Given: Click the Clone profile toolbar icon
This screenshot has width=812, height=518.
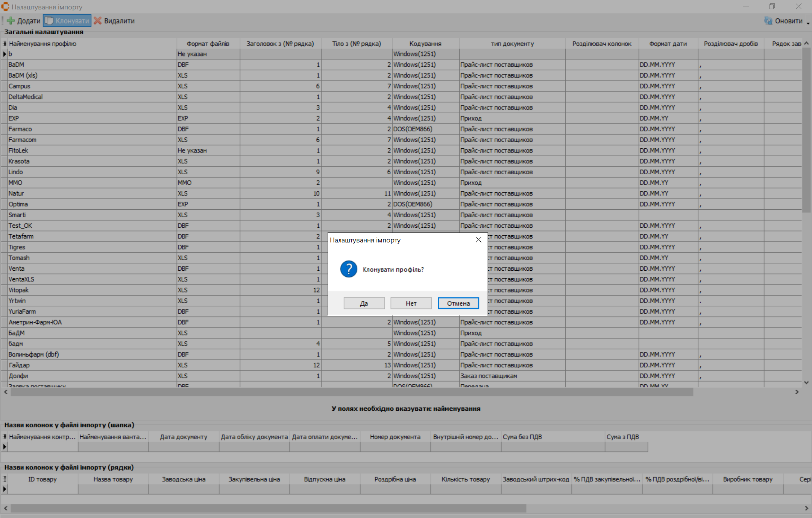Looking at the screenshot, I should pos(49,21).
